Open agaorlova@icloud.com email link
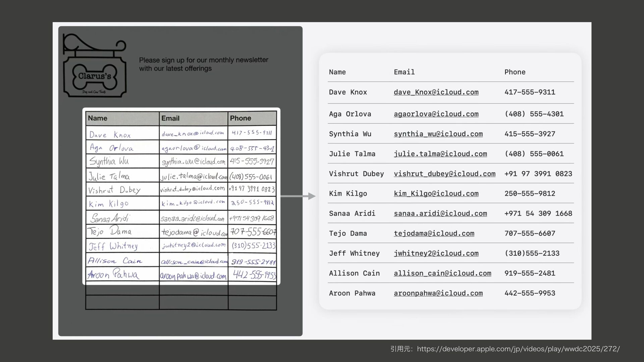644x362 pixels. pos(436,114)
